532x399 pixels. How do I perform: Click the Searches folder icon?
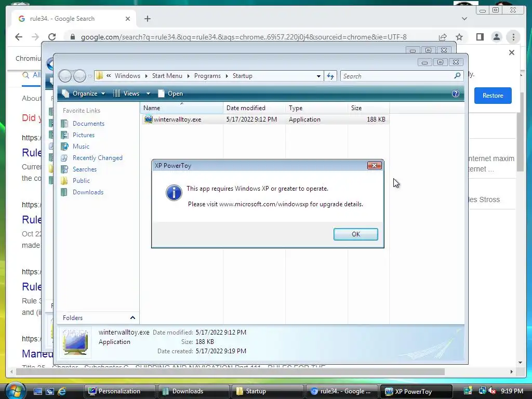click(x=64, y=169)
